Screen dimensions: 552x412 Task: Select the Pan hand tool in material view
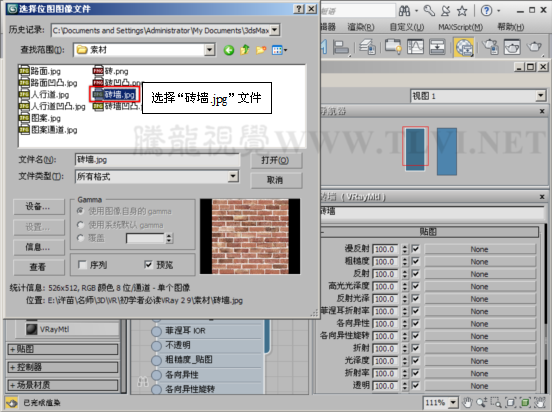pos(467,402)
